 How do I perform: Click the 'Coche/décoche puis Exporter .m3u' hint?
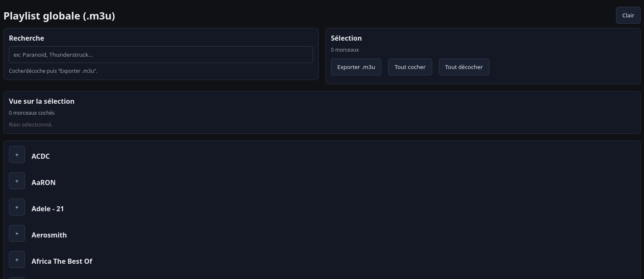pos(53,71)
